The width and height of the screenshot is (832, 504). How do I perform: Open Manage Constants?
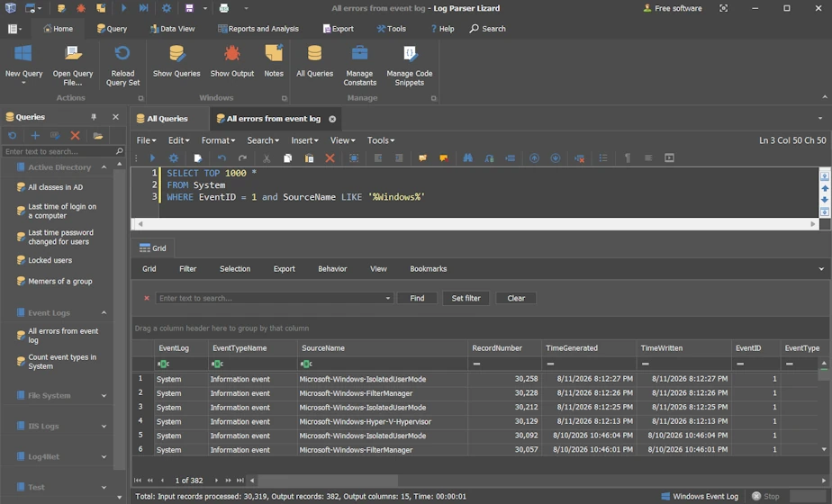(x=360, y=66)
